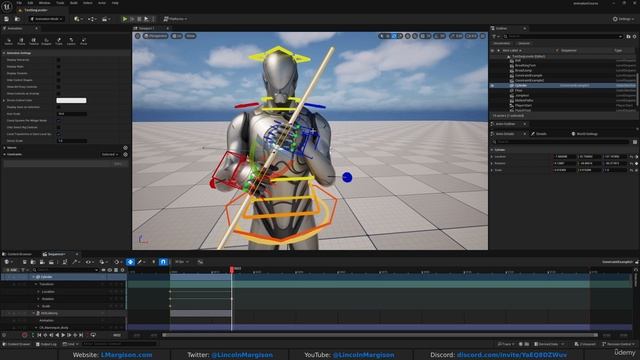Toggle the blue Sequencer auto-key button
Screen dimensions: 640x360
[x=131, y=262]
